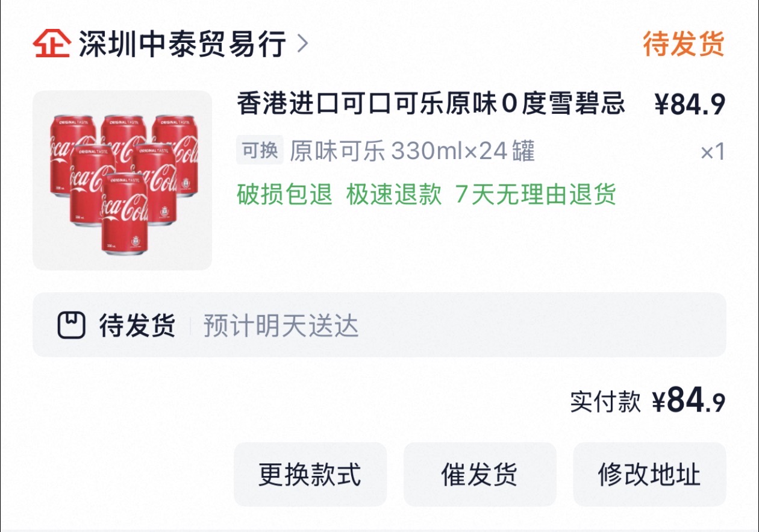View the 破损包退 guarantee
The image size is (759, 532).
tap(284, 195)
